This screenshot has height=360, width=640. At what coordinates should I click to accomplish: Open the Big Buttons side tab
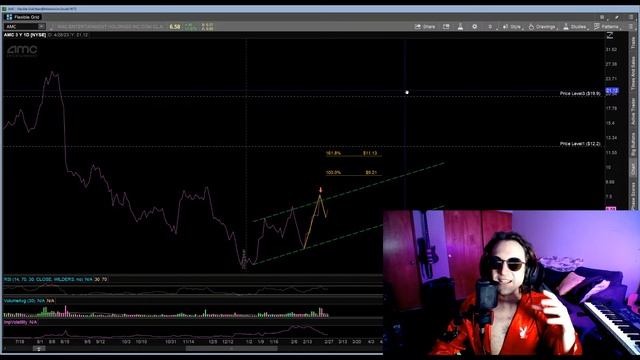tap(633, 144)
